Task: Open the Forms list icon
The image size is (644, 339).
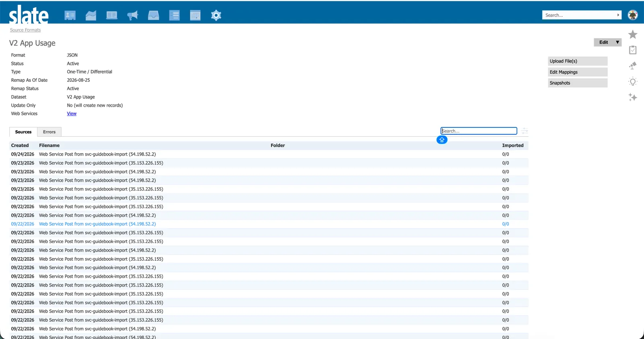Action: tap(174, 15)
